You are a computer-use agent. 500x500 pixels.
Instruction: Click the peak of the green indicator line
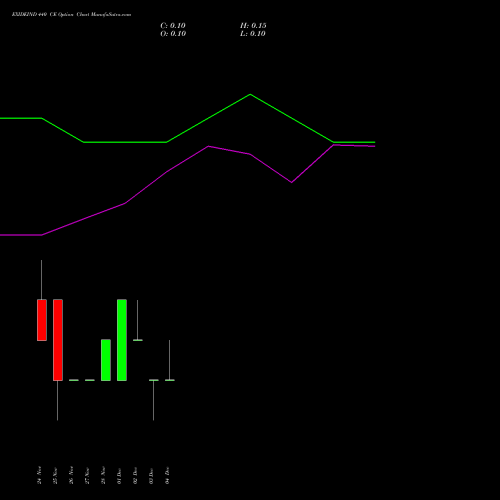coord(250,95)
